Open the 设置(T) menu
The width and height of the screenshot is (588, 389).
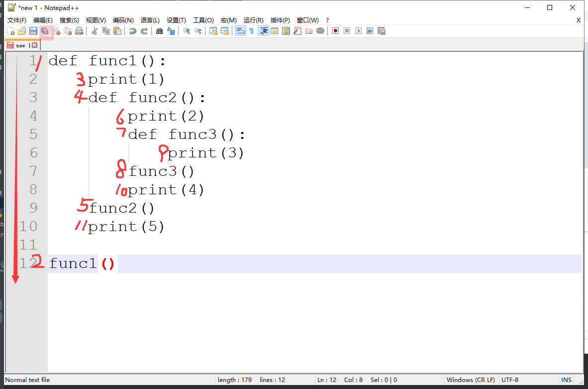176,20
